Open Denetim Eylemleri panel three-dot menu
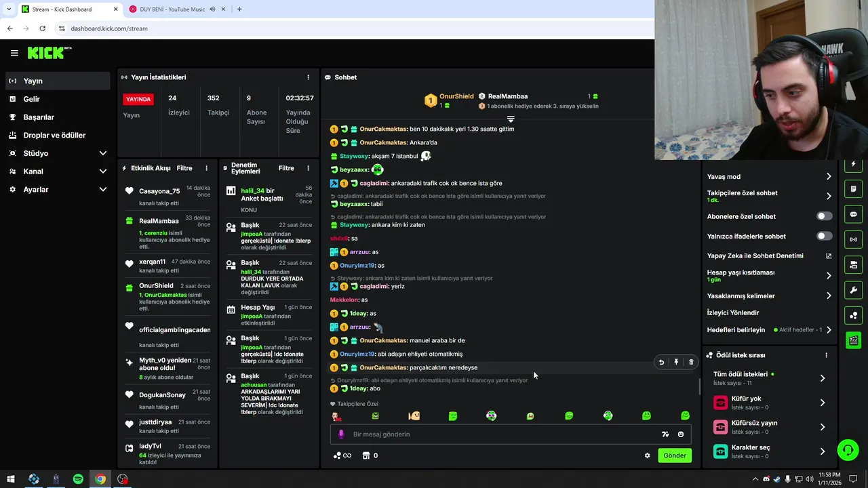Image resolution: width=868 pixels, height=488 pixels. point(308,168)
